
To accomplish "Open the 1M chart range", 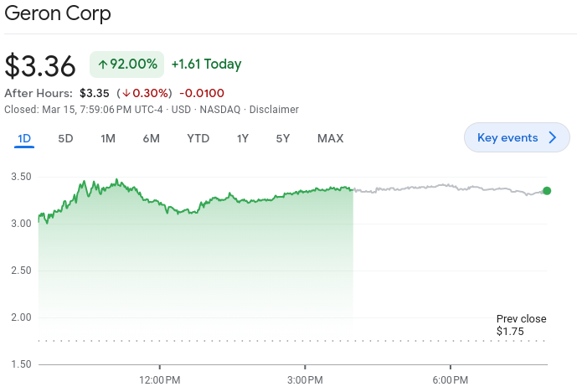I will pyautogui.click(x=108, y=138).
